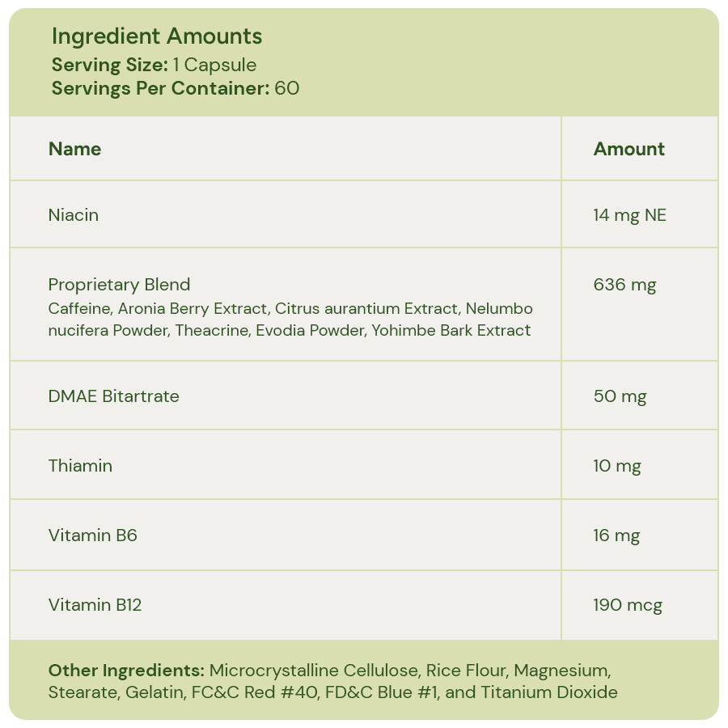This screenshot has height=728, width=728.
Task: Click the Ingredient Amounts heading
Action: (157, 36)
